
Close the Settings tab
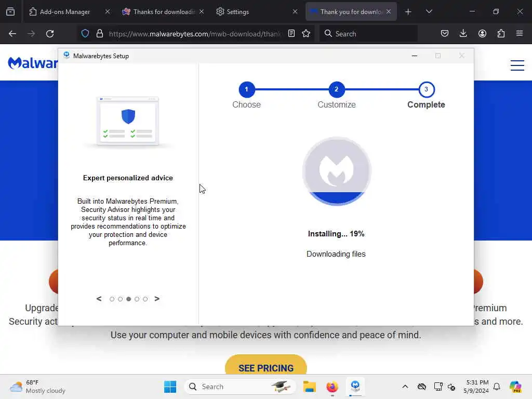[x=295, y=12]
